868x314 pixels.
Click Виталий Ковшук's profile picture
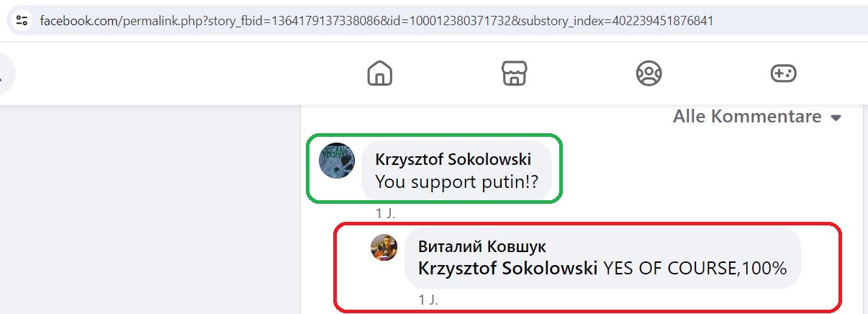click(384, 248)
